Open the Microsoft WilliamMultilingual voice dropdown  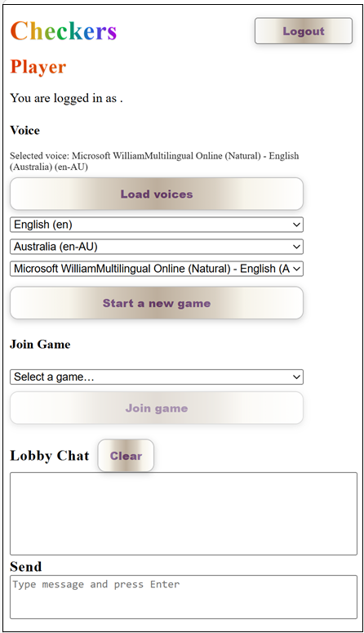coord(157,269)
